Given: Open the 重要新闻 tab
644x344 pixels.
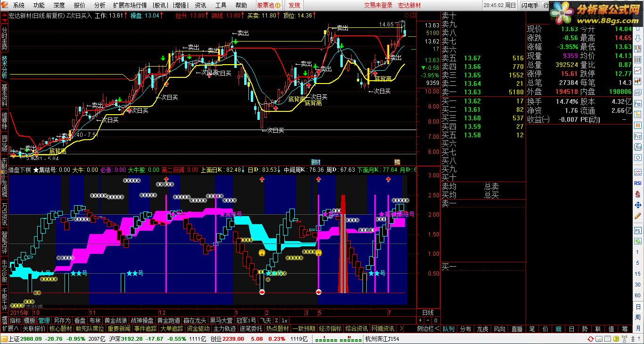Looking at the screenshot, I should pyautogui.click(x=119, y=328).
